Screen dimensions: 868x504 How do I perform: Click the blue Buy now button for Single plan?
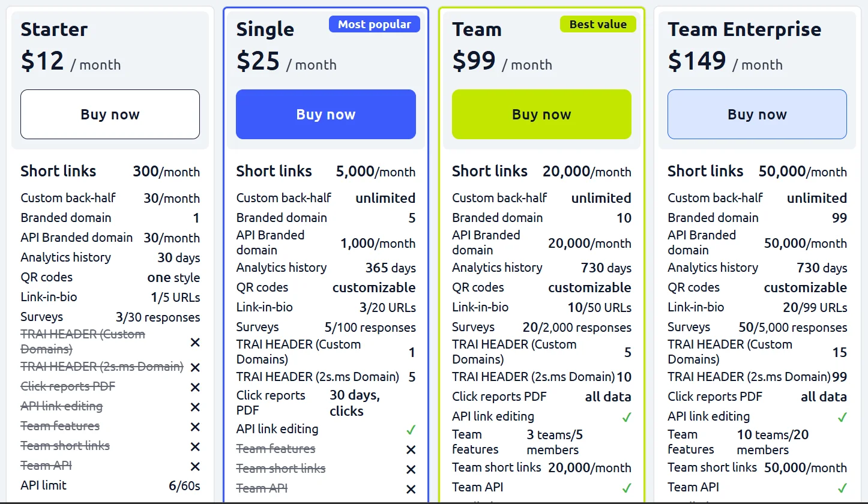(x=325, y=115)
